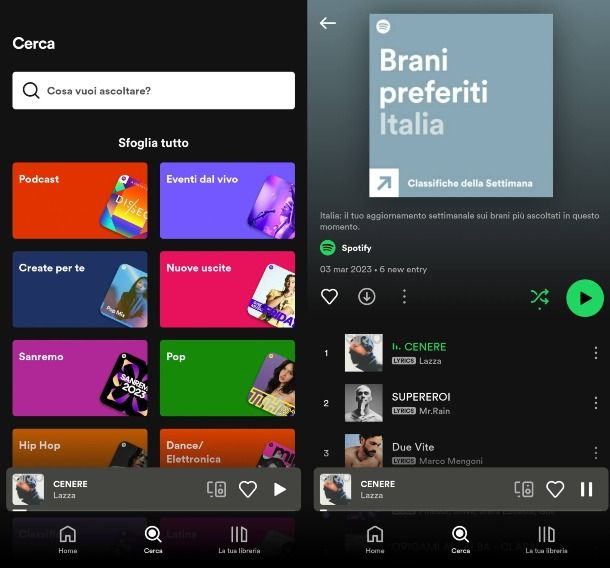Image resolution: width=610 pixels, height=568 pixels.
Task: Click the arrow icon on playlist cover corner
Action: coord(384,183)
